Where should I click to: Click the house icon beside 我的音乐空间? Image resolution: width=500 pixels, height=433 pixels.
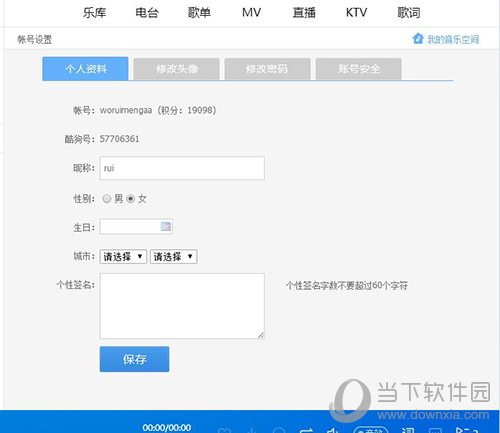[418, 38]
